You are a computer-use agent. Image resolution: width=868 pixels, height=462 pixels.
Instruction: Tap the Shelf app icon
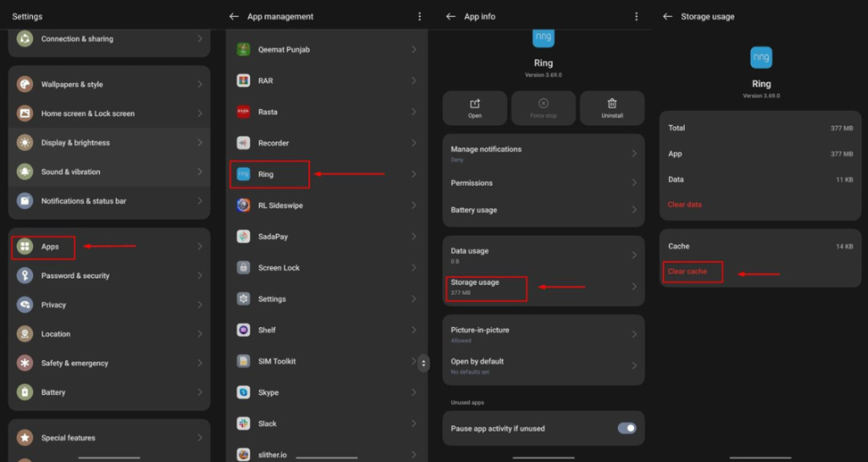[243, 331]
